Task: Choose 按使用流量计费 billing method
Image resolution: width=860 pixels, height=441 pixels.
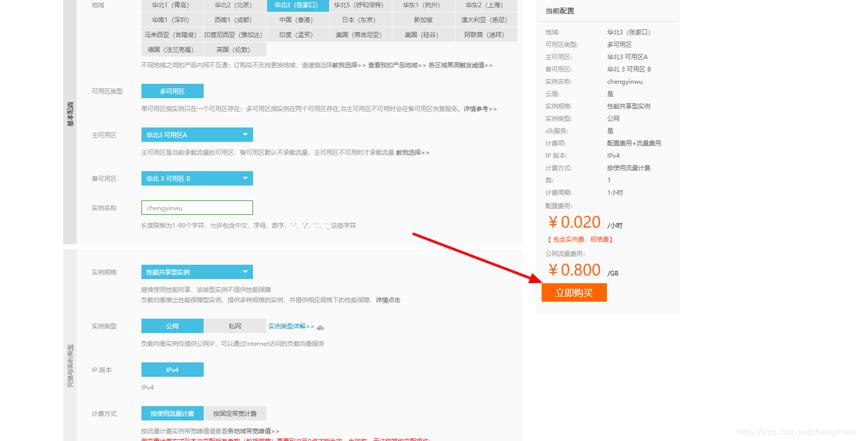Action: point(172,414)
